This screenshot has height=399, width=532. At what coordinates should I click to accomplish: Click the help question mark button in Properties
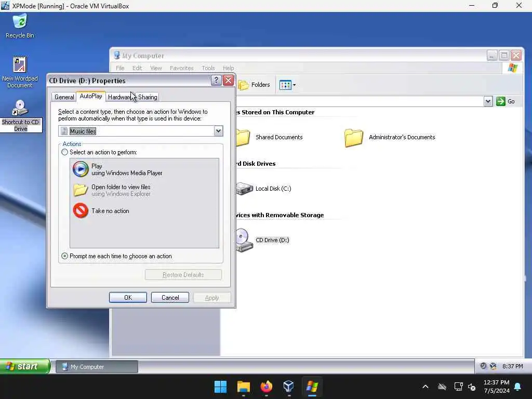click(216, 81)
